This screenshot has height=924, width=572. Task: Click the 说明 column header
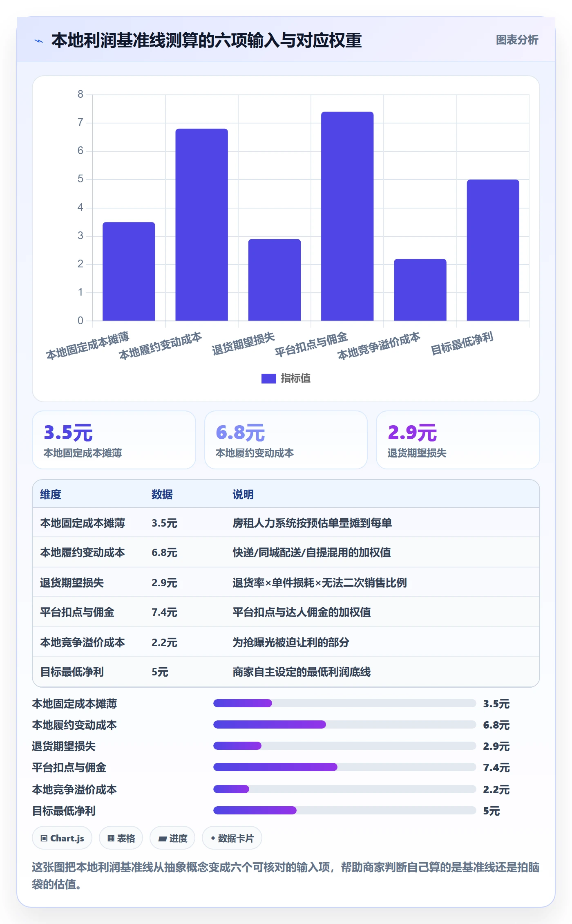(243, 494)
